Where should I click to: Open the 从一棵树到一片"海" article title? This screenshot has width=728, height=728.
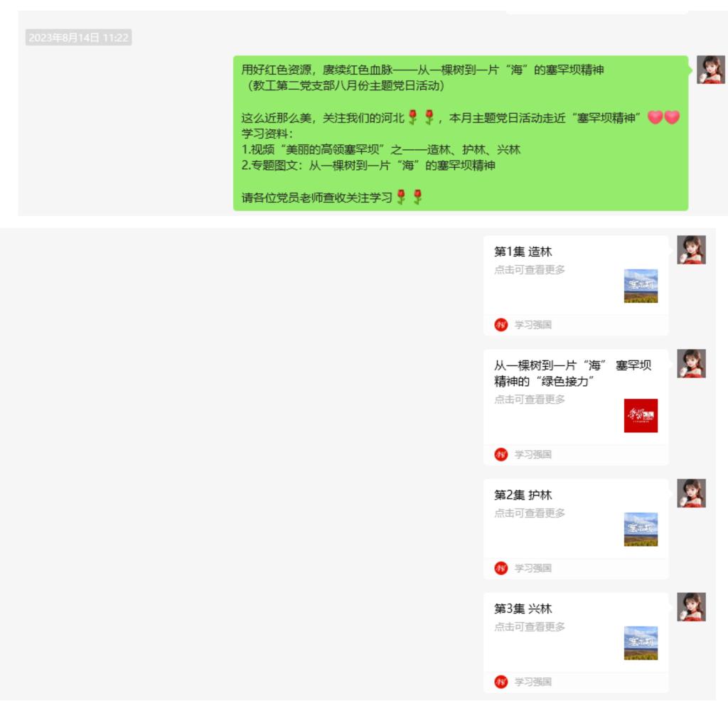(x=572, y=373)
